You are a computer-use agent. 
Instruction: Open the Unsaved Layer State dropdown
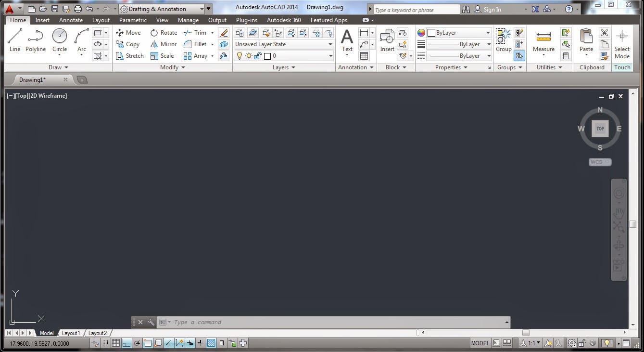click(x=330, y=44)
